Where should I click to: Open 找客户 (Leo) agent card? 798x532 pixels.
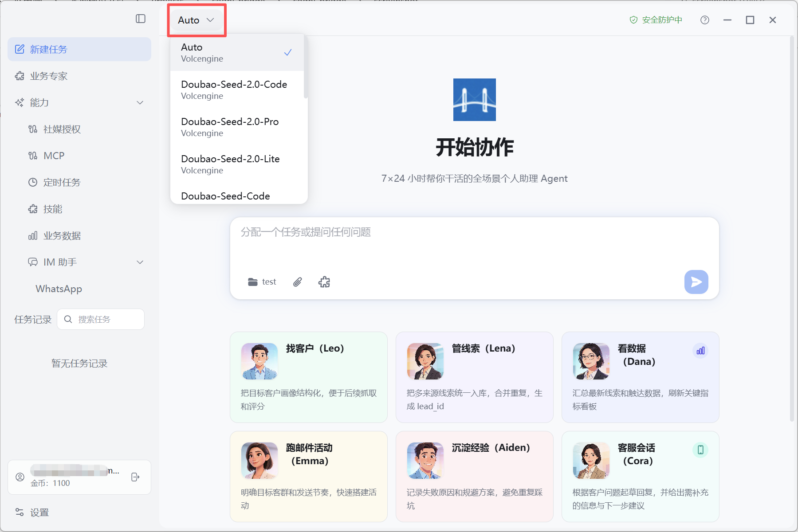coord(309,377)
